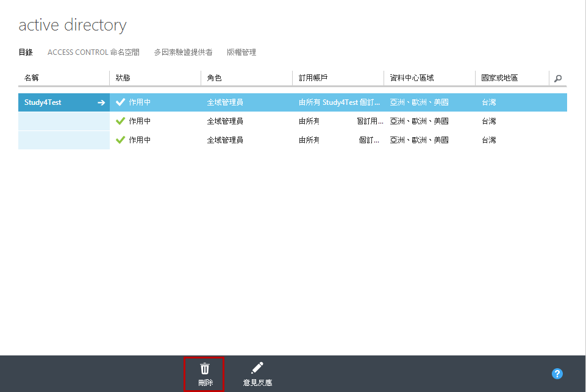Sort by the 名稱 column header

point(31,77)
